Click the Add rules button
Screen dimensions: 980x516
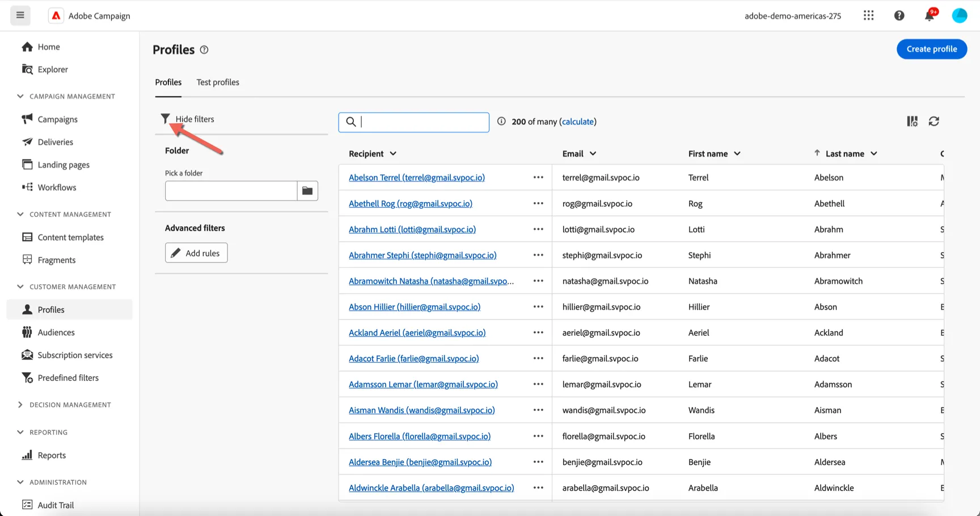(x=196, y=253)
